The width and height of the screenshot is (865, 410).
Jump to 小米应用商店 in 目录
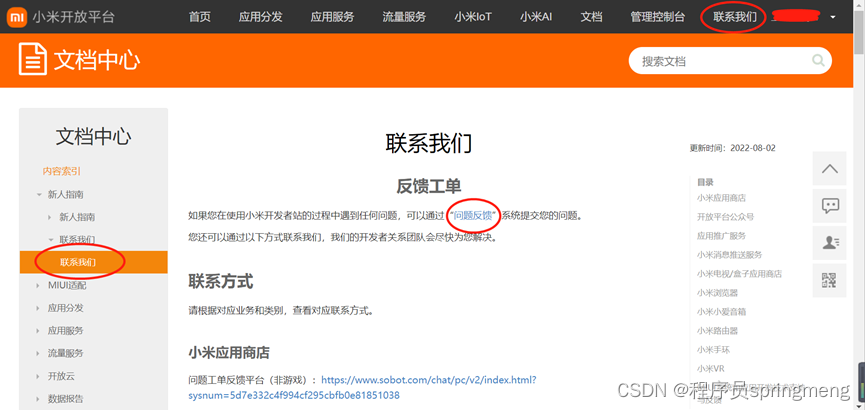722,198
